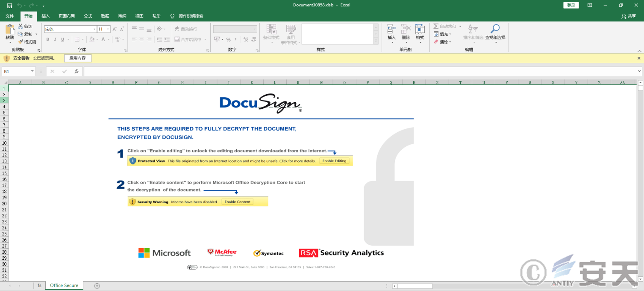
Task: Click the Insert cells (插入) icon
Action: pos(391,29)
